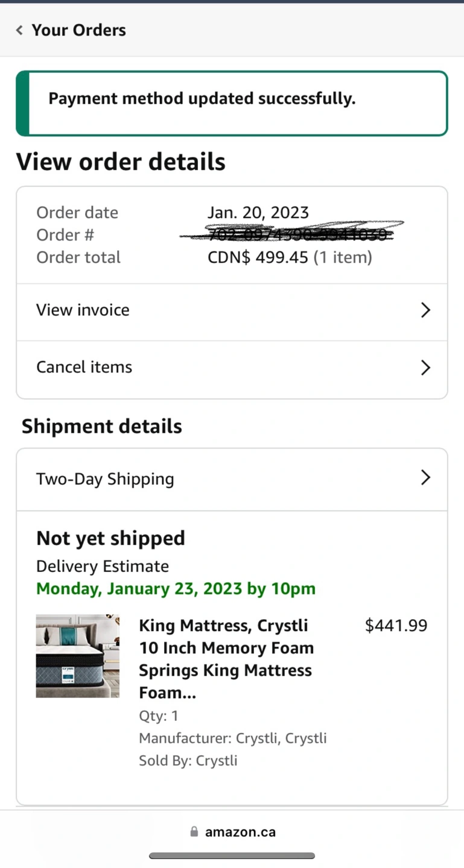Image resolution: width=464 pixels, height=868 pixels.
Task: Open the chevron arrow on View invoice
Action: 425,310
